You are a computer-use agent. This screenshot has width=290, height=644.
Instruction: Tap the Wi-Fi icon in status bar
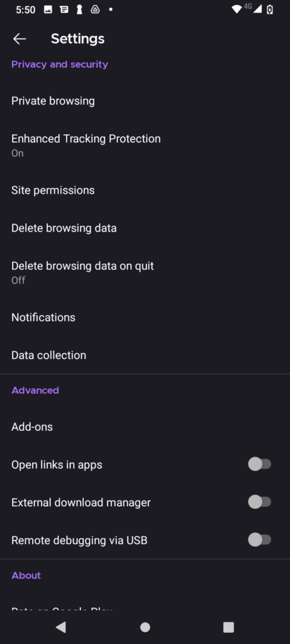[x=237, y=9]
